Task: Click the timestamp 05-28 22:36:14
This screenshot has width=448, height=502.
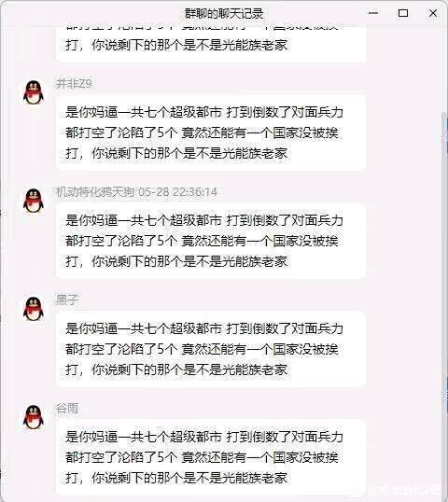Action: [178, 192]
